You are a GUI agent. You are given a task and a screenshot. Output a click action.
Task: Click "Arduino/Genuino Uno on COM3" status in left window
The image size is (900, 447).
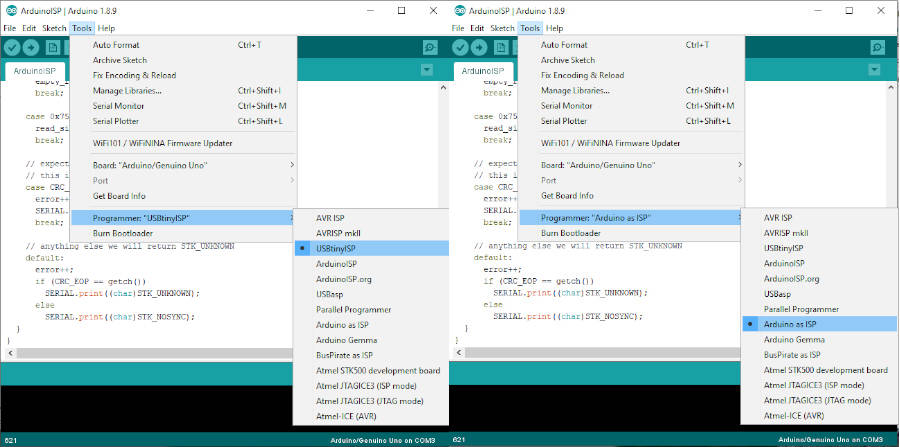click(x=383, y=441)
